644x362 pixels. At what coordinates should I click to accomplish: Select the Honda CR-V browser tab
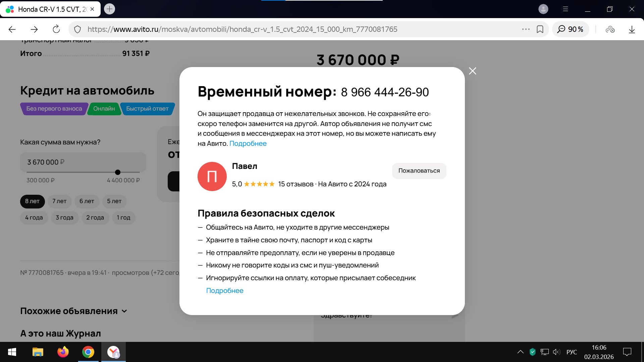tap(50, 9)
